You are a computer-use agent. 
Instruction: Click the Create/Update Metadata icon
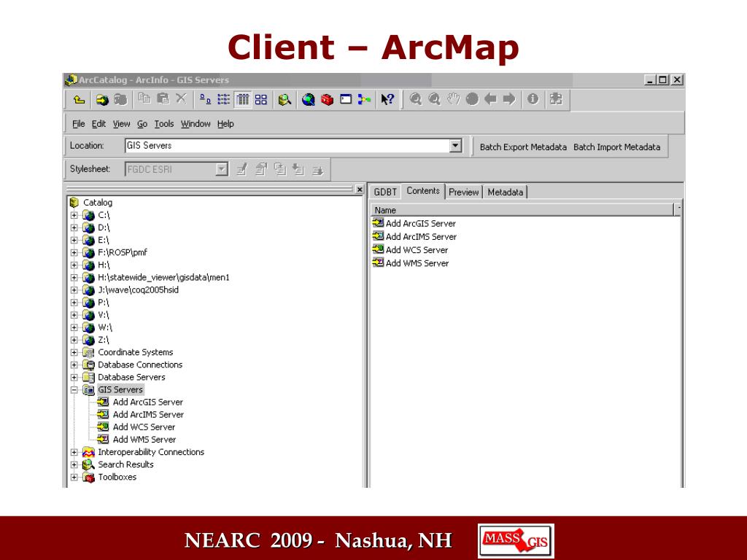tap(279, 169)
